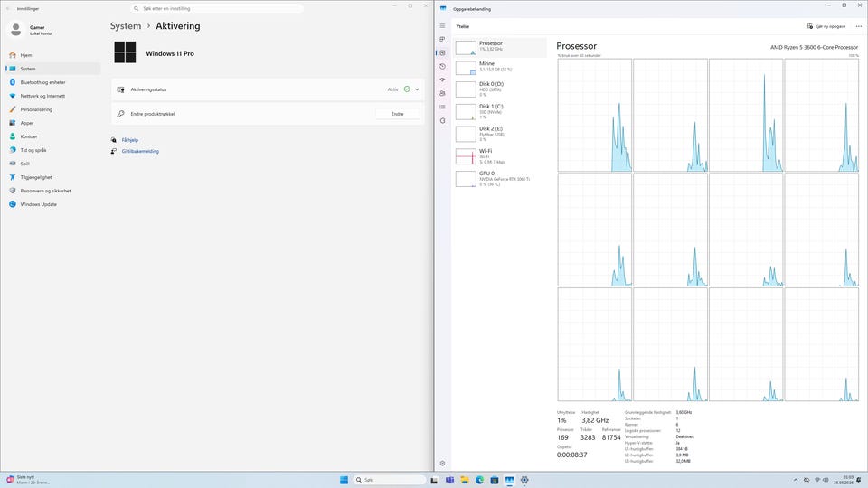Image resolution: width=868 pixels, height=488 pixels.
Task: Open Microsoft Teams icon on taskbar
Action: coord(449,480)
